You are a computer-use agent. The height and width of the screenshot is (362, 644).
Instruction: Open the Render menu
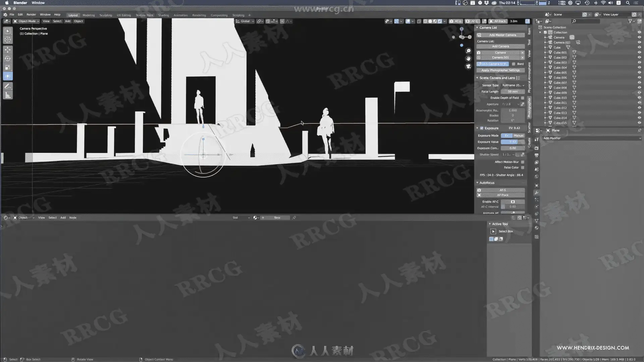click(31, 14)
